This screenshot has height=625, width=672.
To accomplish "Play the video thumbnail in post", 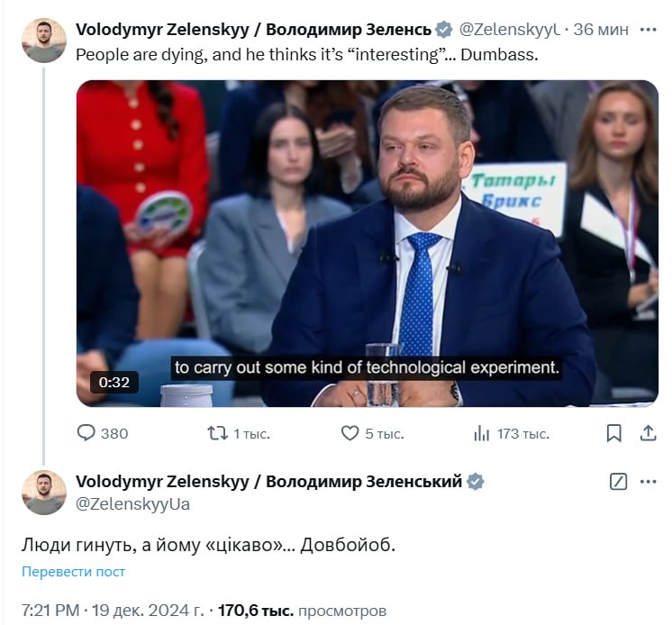I will pos(367,243).
